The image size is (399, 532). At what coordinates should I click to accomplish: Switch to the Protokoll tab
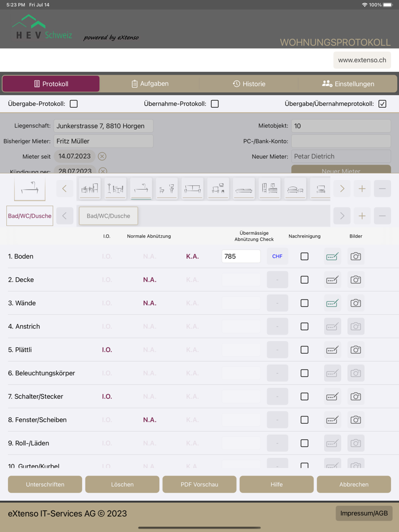pyautogui.click(x=51, y=84)
